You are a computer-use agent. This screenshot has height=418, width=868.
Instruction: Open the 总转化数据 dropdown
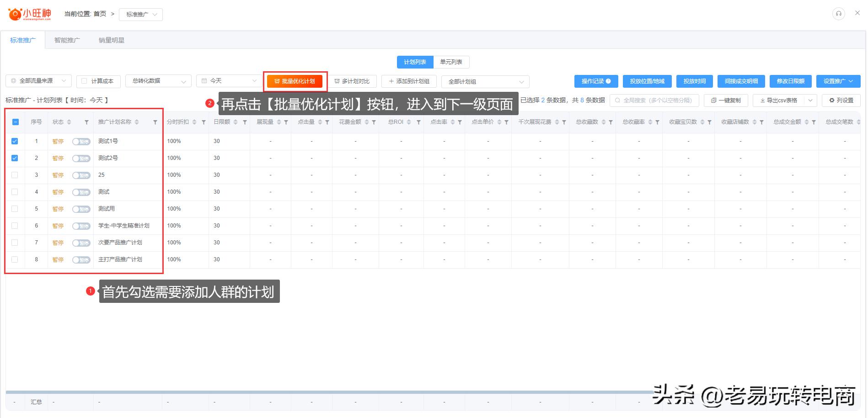[x=158, y=81]
